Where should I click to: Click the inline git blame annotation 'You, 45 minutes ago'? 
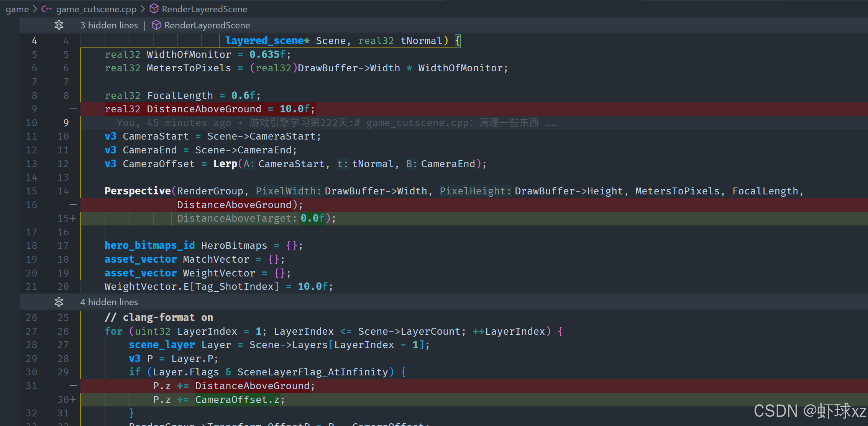tap(174, 123)
